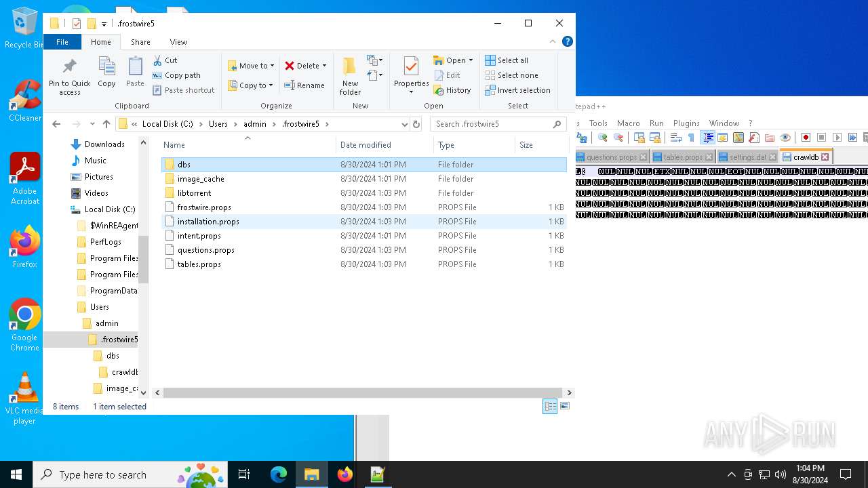Select PerfLogs in navigation tree
The image size is (868, 488).
pos(105,242)
